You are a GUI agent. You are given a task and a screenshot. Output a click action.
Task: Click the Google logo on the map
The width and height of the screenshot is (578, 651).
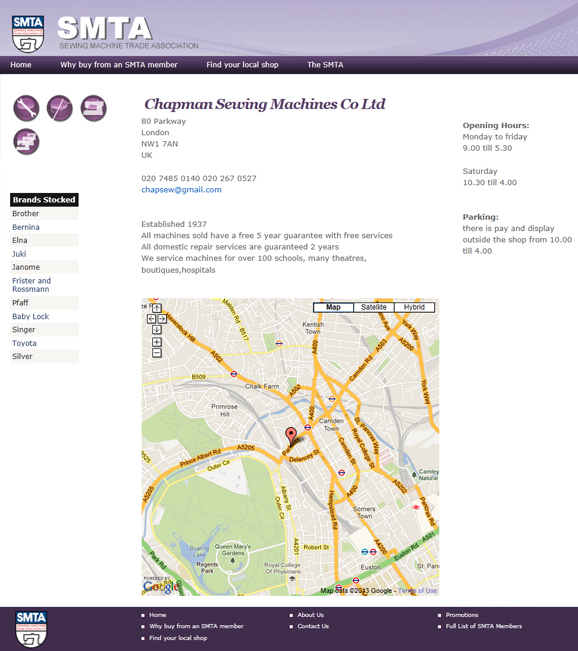(161, 587)
